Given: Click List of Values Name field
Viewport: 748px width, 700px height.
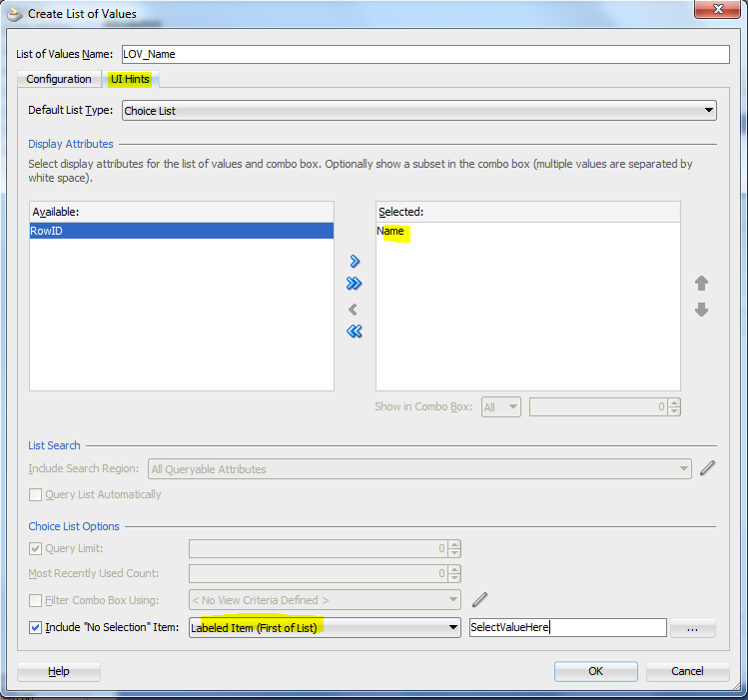Looking at the screenshot, I should [425, 54].
